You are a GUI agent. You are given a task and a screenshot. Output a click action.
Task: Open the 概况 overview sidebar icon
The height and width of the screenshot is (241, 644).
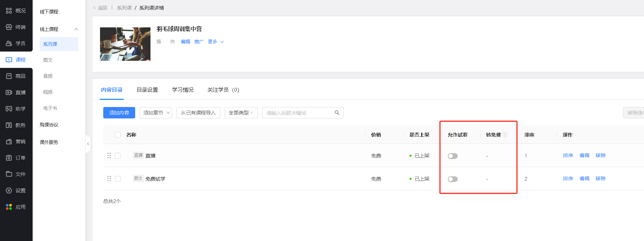9,11
